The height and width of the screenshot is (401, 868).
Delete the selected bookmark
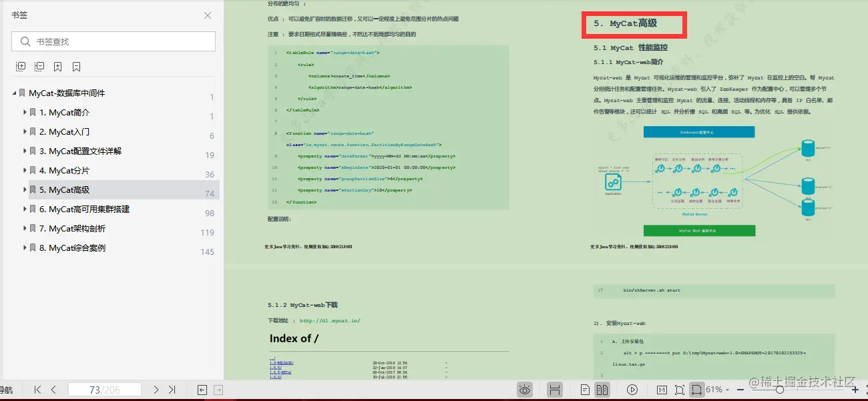pyautogui.click(x=75, y=66)
